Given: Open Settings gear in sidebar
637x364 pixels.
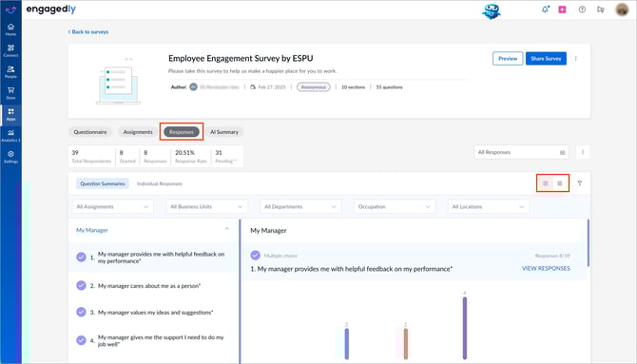Looking at the screenshot, I should (x=11, y=157).
